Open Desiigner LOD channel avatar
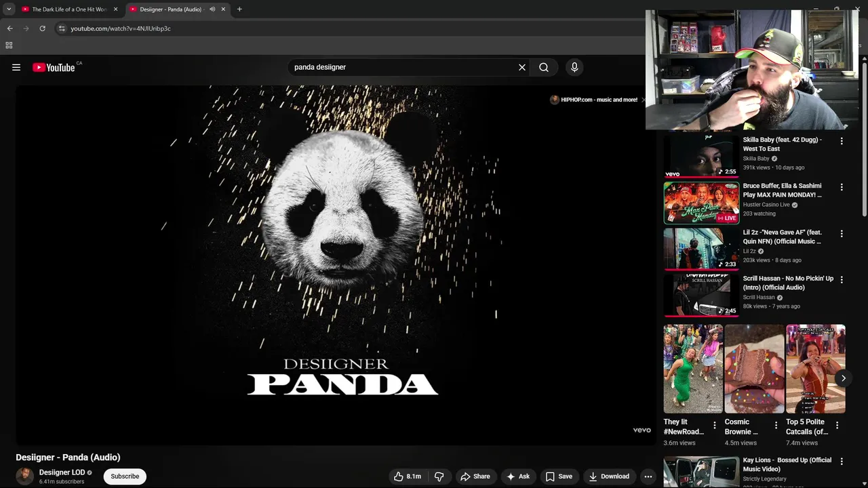This screenshot has width=868, height=488. pyautogui.click(x=25, y=476)
